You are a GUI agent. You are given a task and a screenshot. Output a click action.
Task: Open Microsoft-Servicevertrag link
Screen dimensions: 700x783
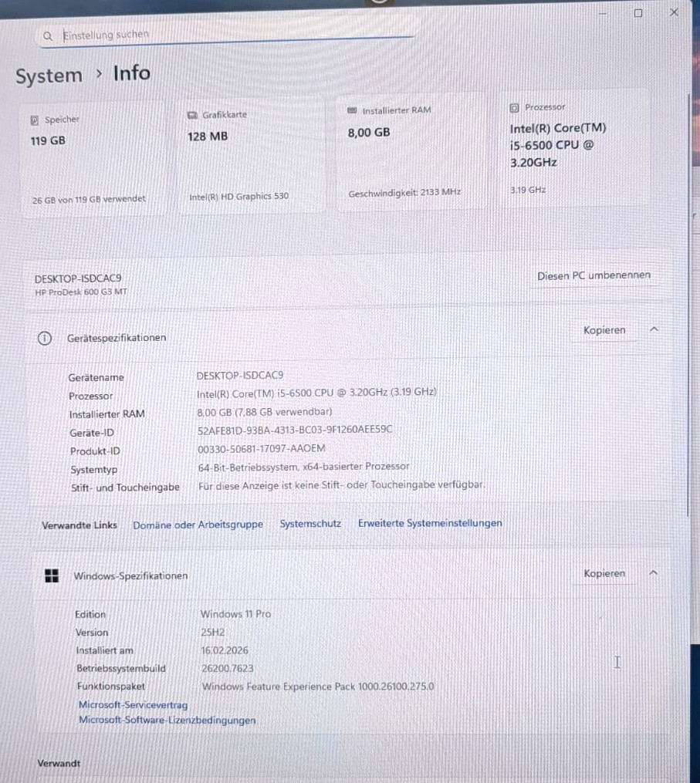pyautogui.click(x=133, y=704)
